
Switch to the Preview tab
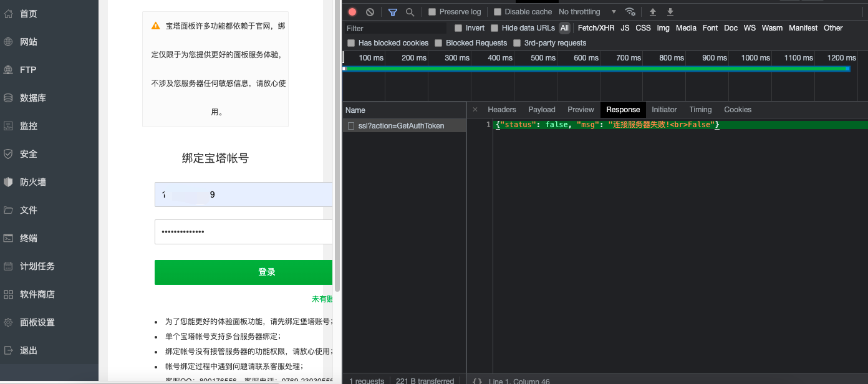(581, 110)
